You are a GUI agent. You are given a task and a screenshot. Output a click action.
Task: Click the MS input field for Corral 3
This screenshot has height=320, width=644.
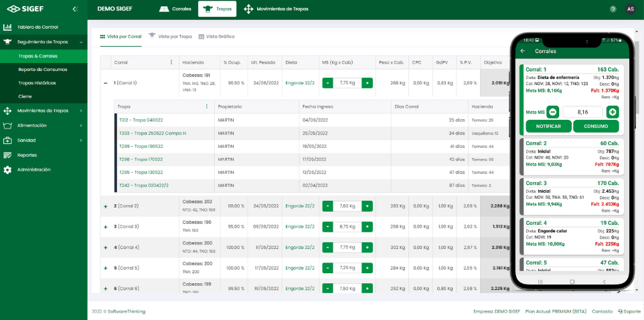tap(347, 227)
